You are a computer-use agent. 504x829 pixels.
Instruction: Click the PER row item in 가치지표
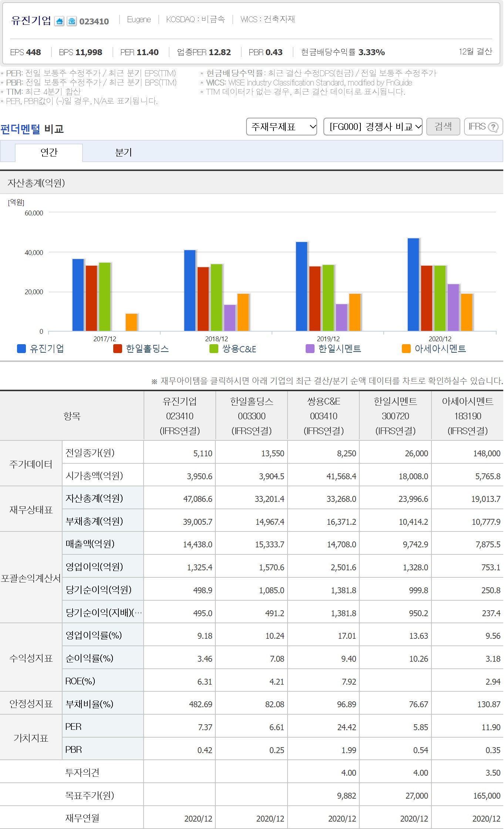coord(73,726)
